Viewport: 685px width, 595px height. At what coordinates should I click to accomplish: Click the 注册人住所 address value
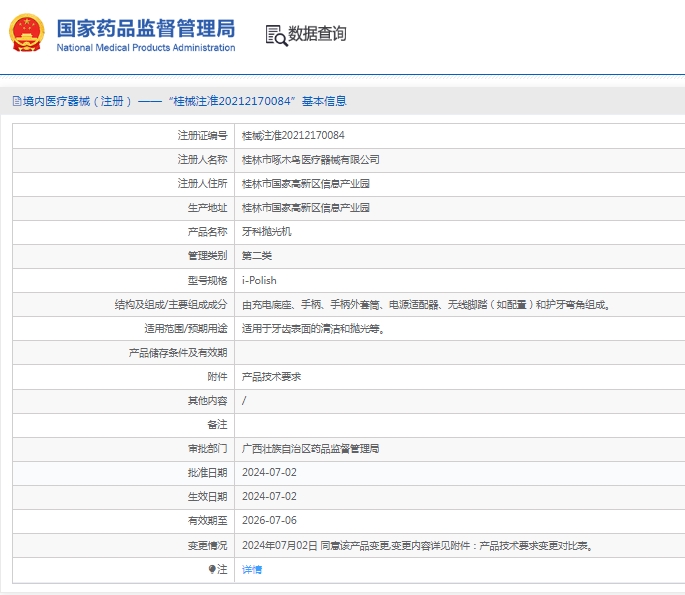[306, 183]
